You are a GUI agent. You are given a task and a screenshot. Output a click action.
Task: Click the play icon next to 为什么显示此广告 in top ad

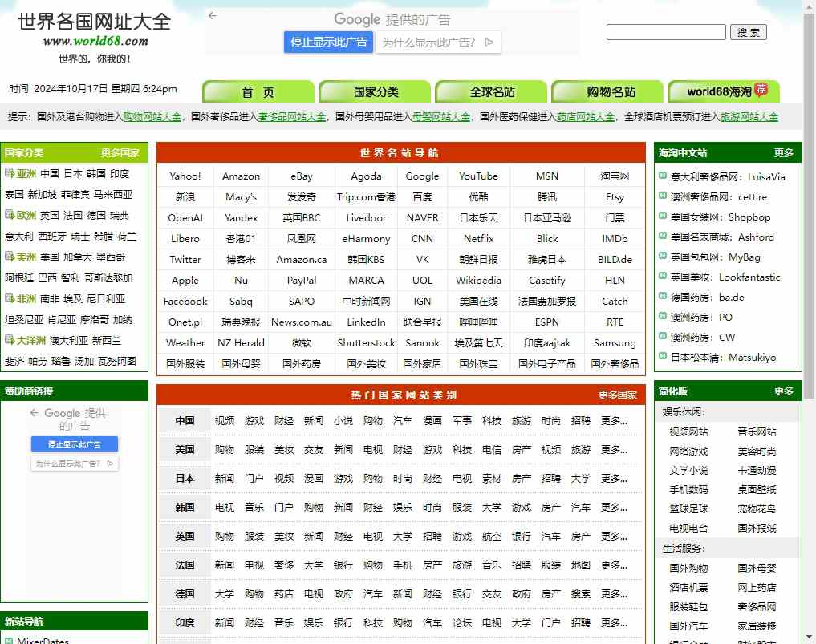pyautogui.click(x=489, y=43)
